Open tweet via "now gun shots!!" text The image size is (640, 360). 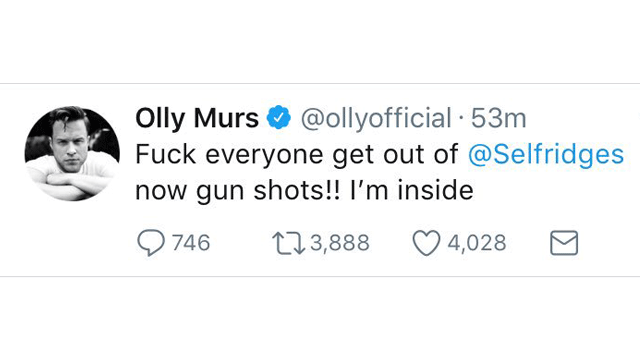(238, 191)
